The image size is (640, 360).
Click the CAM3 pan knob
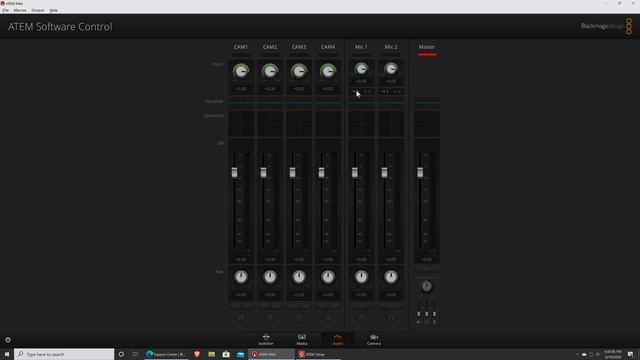pos(299,277)
